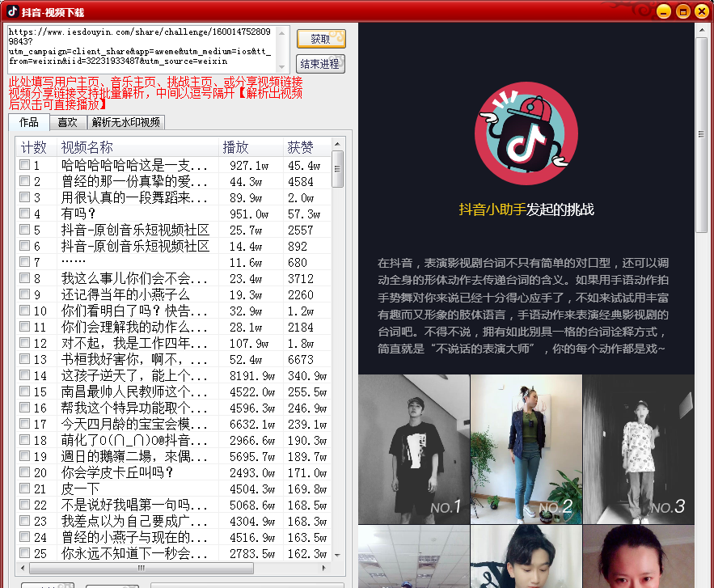Tick the checkbox for row 4
This screenshot has height=588, width=714.
click(24, 214)
